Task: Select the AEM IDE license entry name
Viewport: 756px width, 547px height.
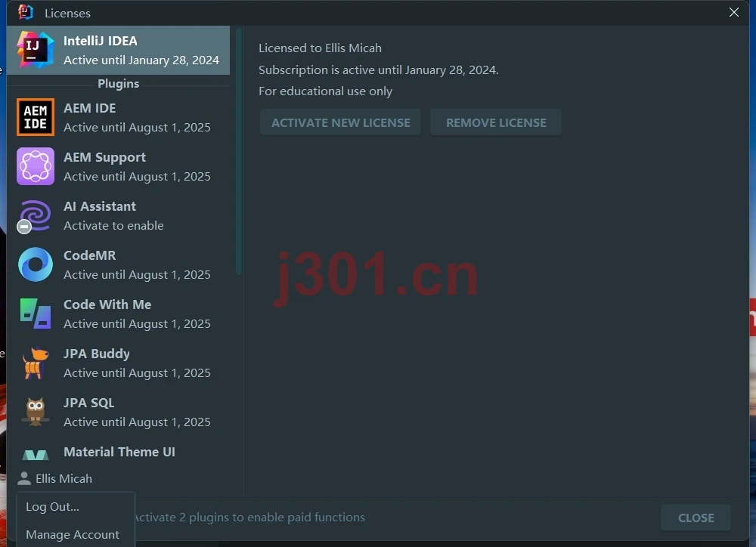Action: pos(90,109)
